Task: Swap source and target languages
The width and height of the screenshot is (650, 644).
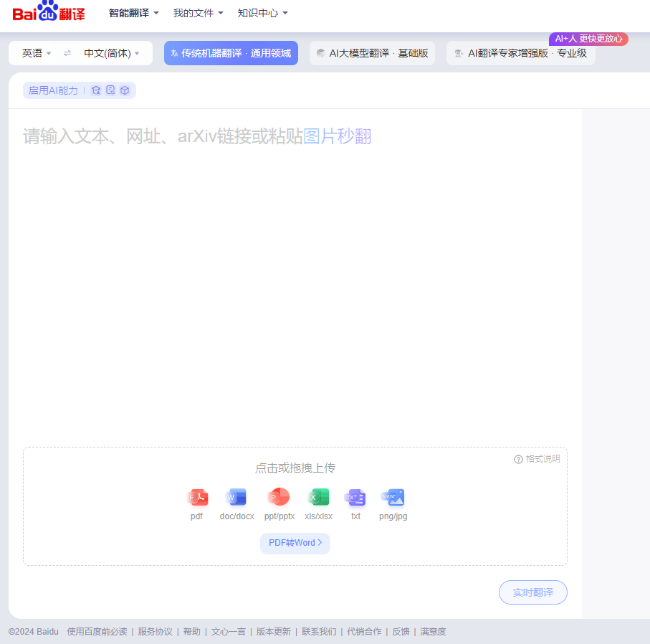Action: [x=67, y=53]
